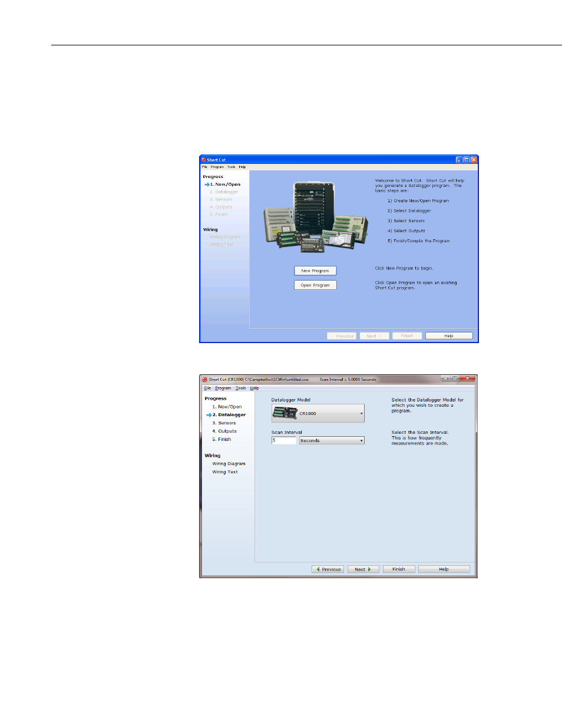562x728 pixels.
Task: Open Program menu in the CR1000 window
Action: click(x=223, y=388)
